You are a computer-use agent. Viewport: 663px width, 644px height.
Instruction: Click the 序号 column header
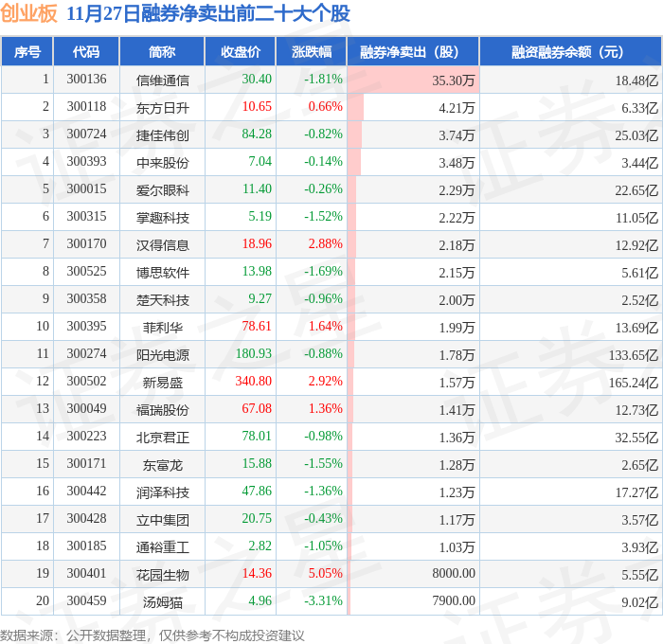click(x=27, y=51)
